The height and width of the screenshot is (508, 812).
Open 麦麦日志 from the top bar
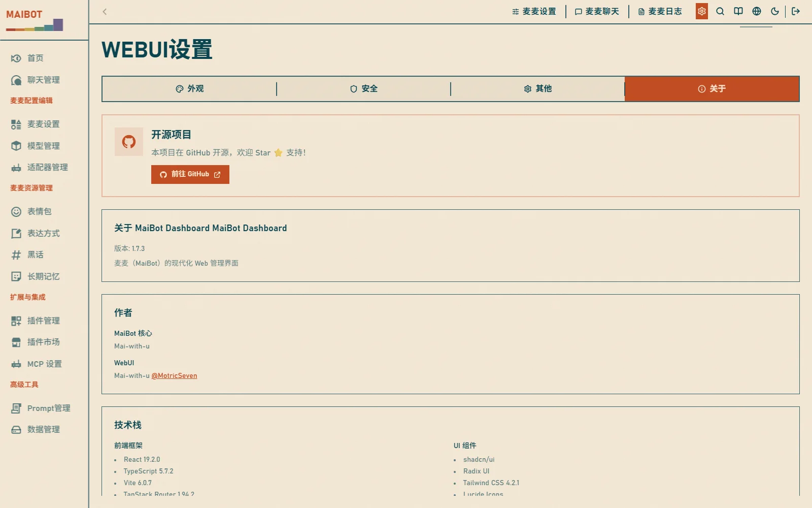(660, 11)
